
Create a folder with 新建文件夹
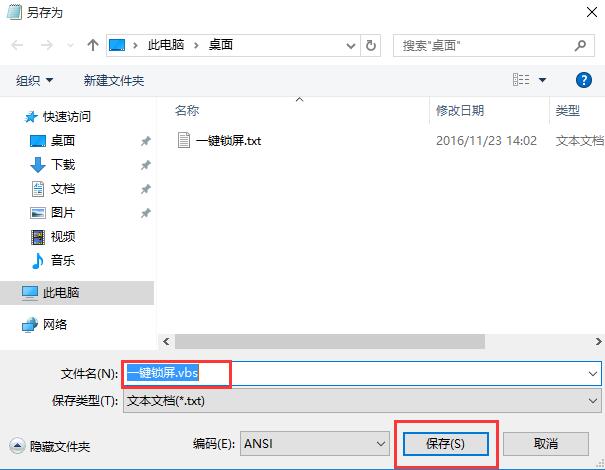114,80
